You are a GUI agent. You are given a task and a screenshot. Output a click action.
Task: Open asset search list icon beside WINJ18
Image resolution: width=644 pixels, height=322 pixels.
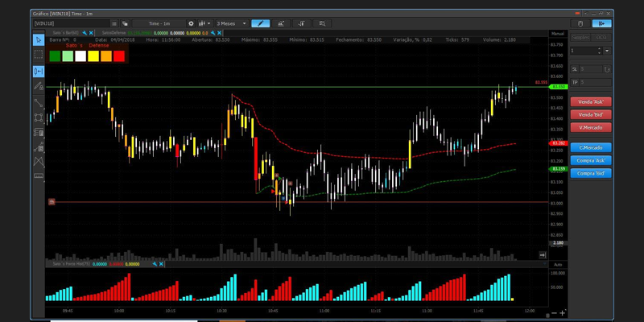(x=114, y=23)
